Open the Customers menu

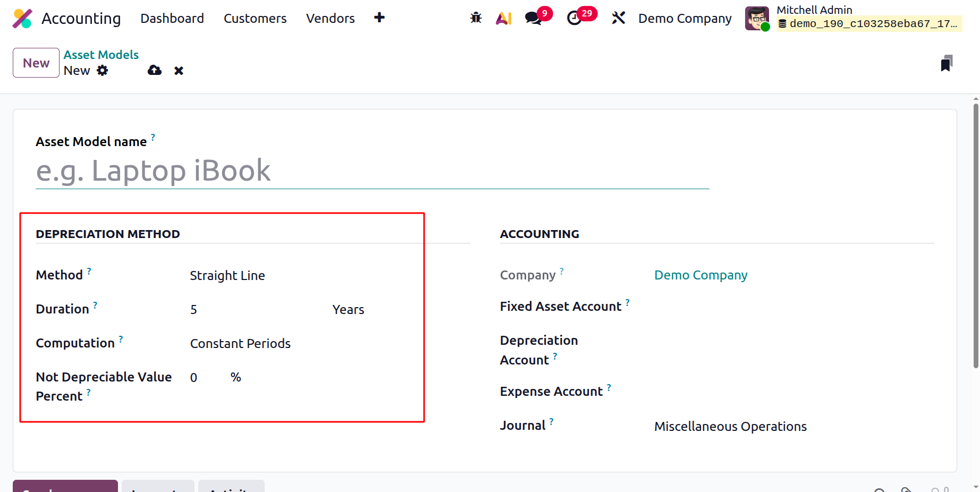pos(255,18)
